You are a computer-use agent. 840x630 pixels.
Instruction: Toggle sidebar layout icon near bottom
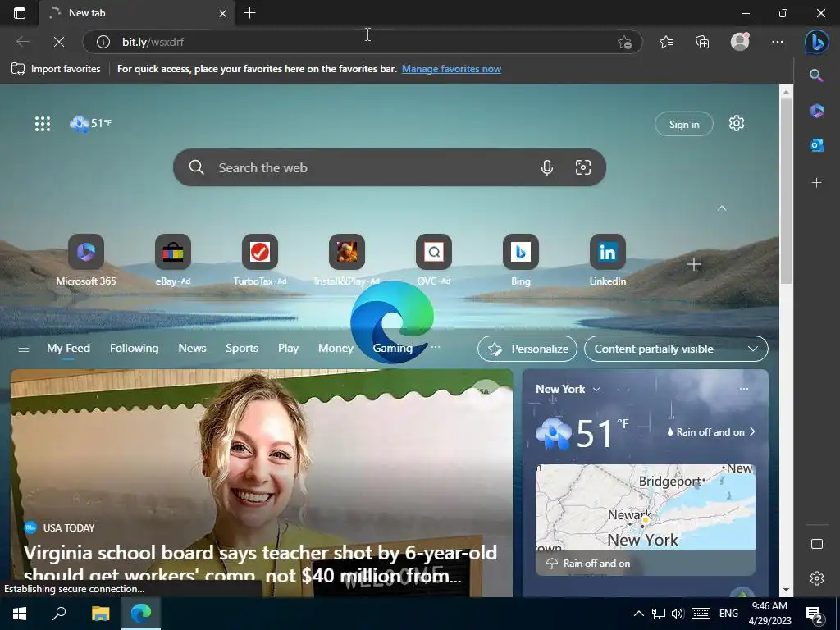point(816,544)
